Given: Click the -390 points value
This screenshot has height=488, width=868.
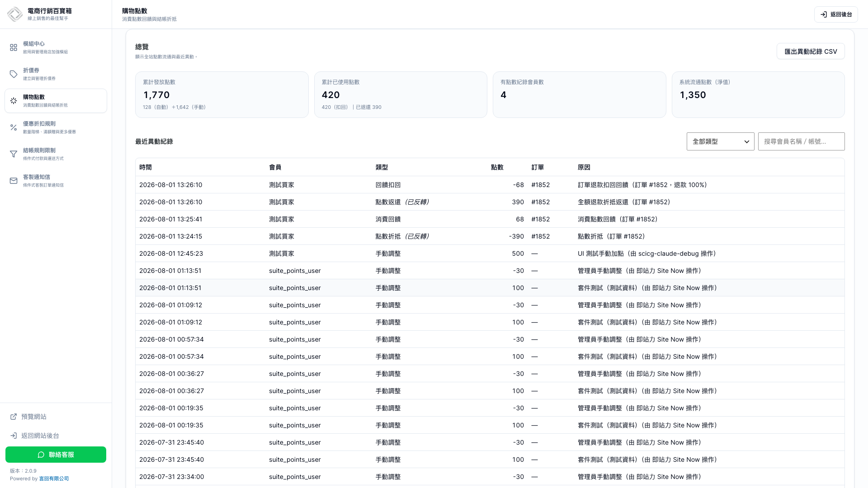Looking at the screenshot, I should [x=517, y=236].
